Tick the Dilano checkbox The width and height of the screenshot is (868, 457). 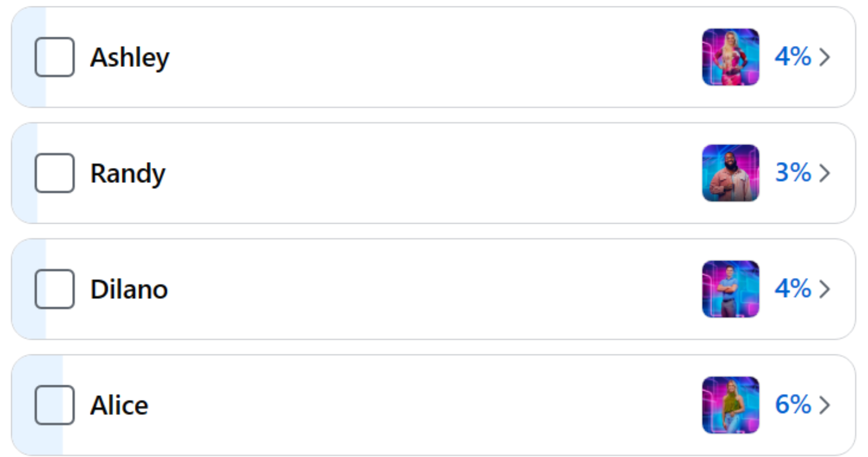point(54,289)
